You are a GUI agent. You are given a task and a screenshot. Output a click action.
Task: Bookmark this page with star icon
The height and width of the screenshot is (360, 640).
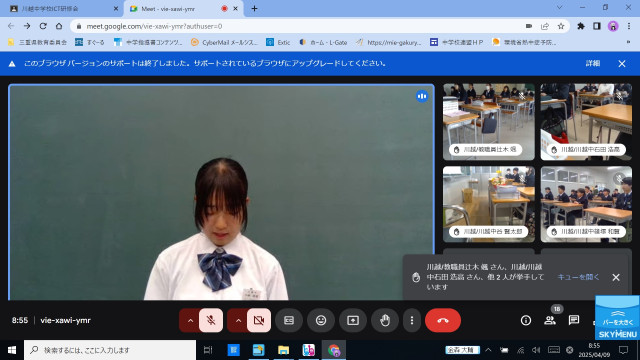click(561, 26)
